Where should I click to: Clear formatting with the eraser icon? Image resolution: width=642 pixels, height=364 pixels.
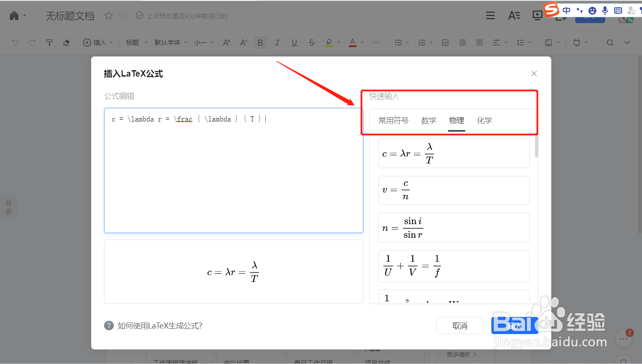pos(66,42)
